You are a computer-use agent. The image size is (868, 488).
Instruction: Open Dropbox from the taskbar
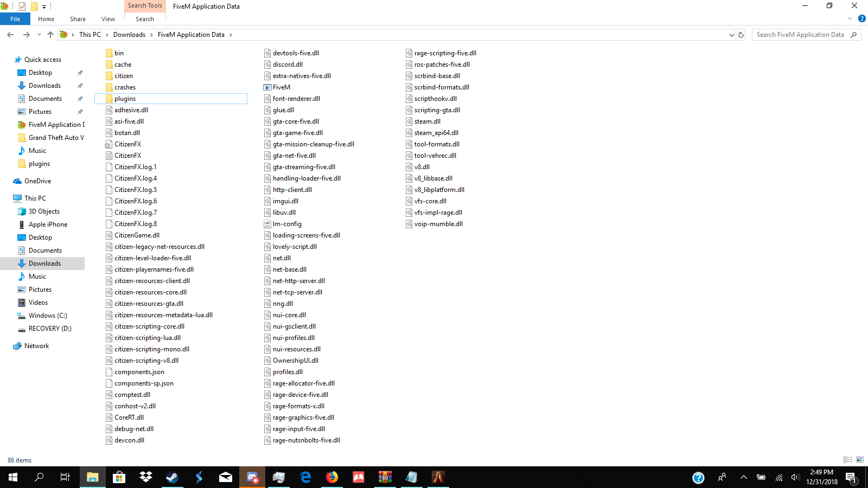point(146,477)
